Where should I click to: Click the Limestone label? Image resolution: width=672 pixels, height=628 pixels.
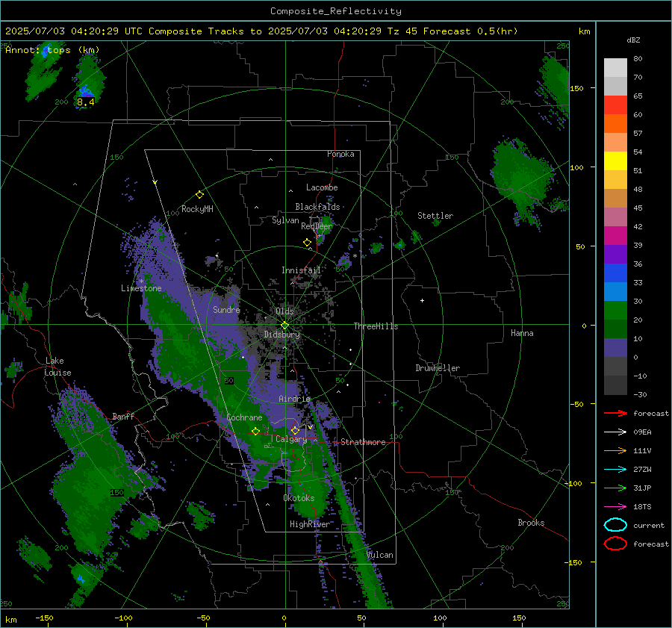click(141, 288)
